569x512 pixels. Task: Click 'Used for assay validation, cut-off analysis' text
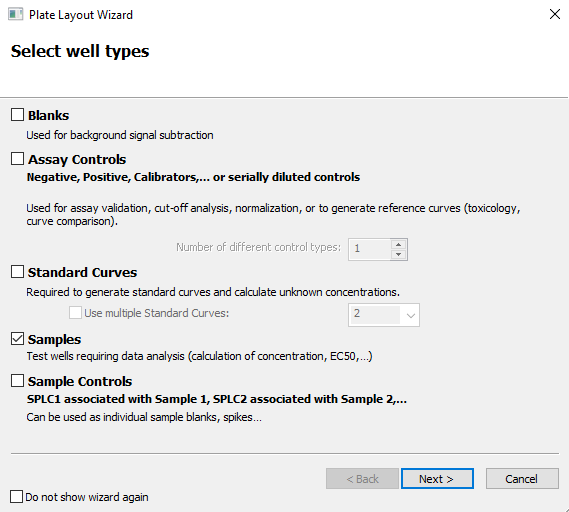click(273, 214)
